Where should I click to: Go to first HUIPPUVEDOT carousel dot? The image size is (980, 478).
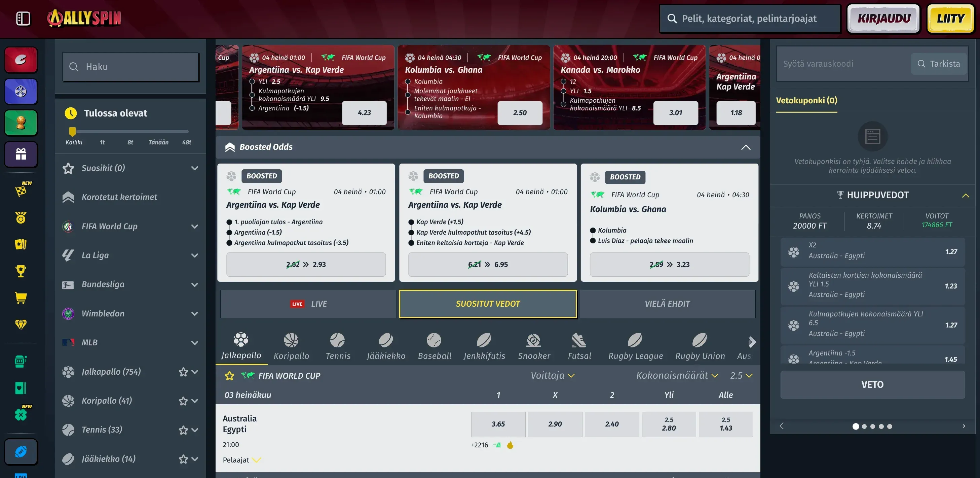click(x=856, y=426)
